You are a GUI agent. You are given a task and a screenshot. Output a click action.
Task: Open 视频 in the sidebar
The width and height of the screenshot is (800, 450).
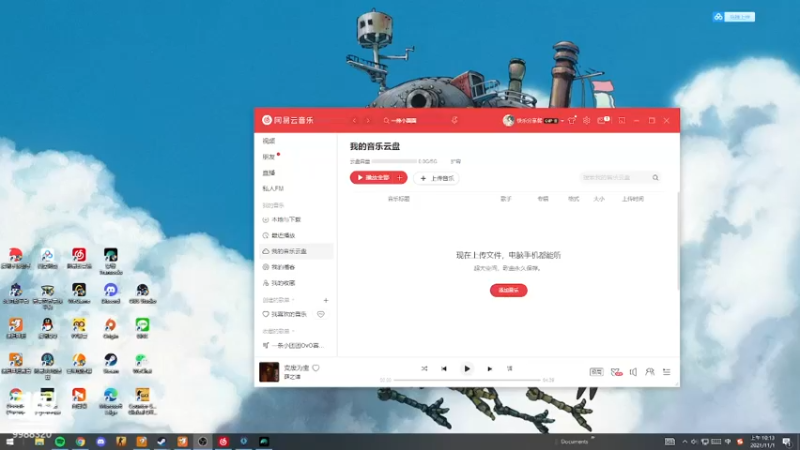point(269,141)
